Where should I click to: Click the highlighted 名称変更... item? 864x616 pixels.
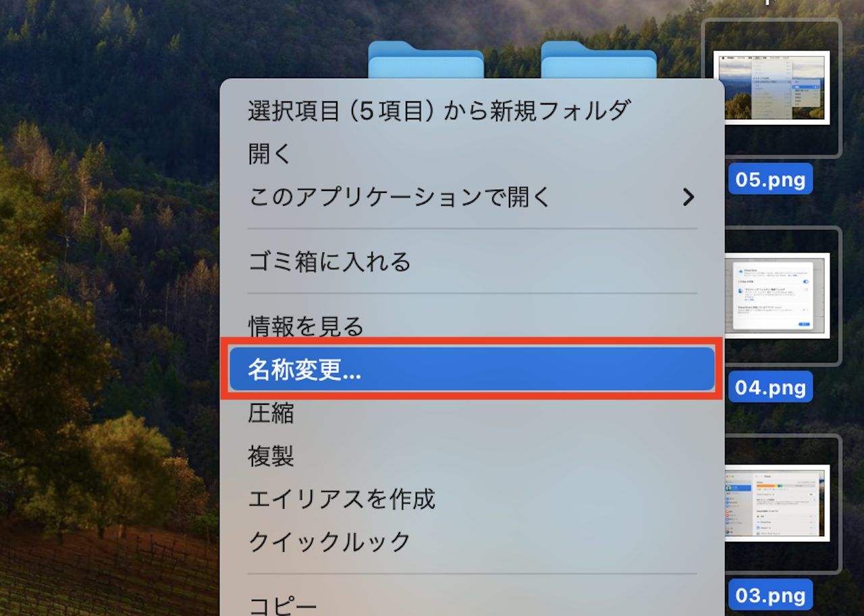coord(472,369)
